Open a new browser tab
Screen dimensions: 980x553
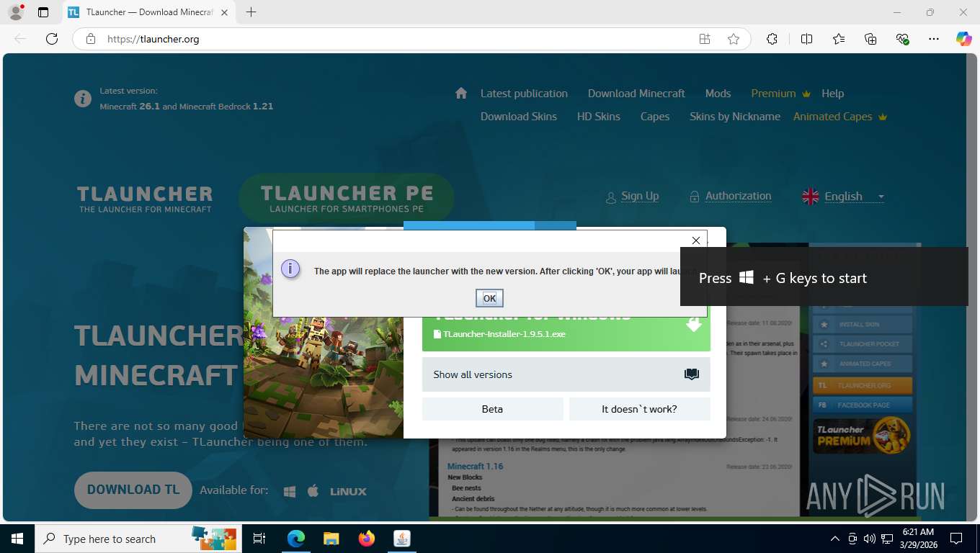[x=251, y=12]
